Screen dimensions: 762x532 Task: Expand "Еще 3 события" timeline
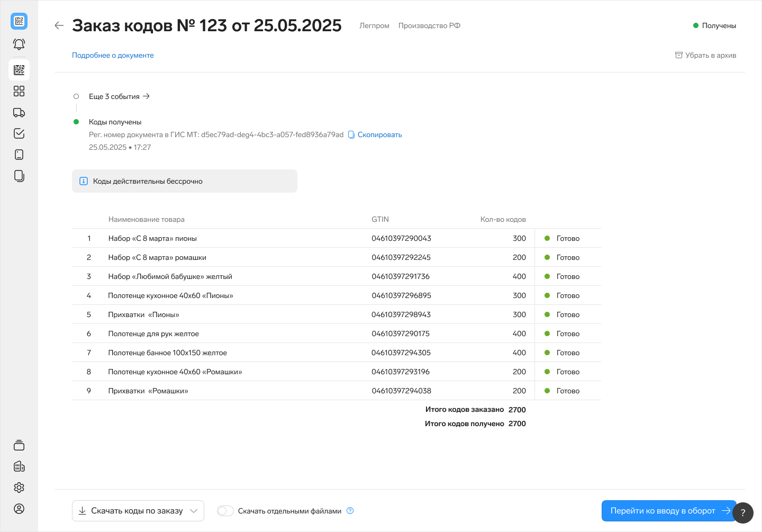[119, 96]
